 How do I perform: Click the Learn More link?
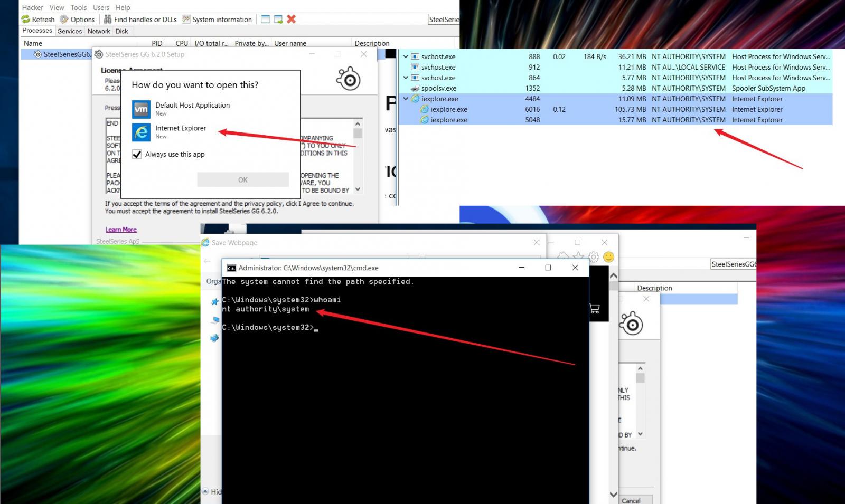[x=121, y=230]
